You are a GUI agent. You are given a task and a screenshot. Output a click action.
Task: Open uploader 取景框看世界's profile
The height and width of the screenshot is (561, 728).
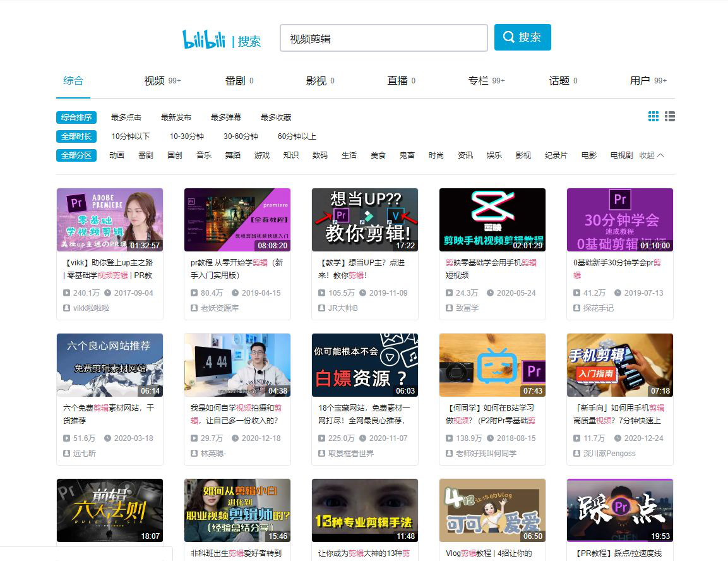[x=350, y=453]
